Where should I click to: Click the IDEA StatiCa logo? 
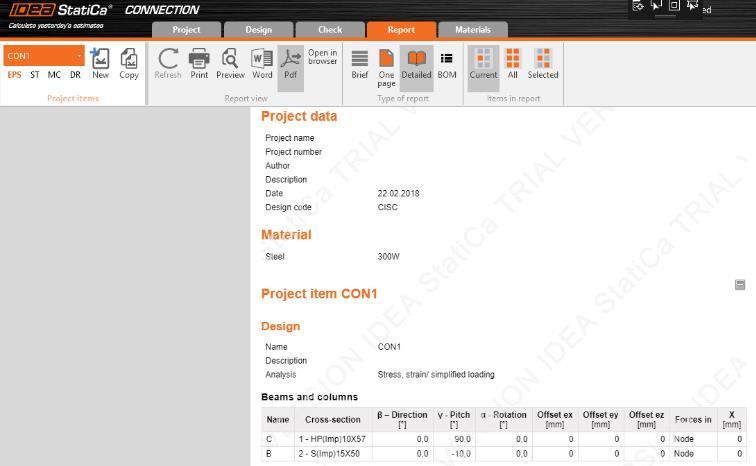click(60, 10)
